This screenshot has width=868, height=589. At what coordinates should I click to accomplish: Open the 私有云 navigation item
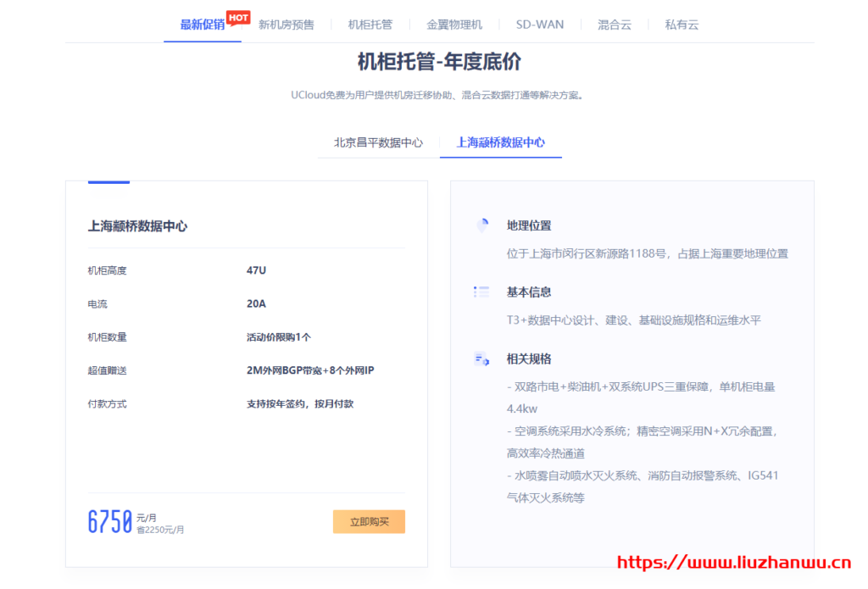coord(681,25)
